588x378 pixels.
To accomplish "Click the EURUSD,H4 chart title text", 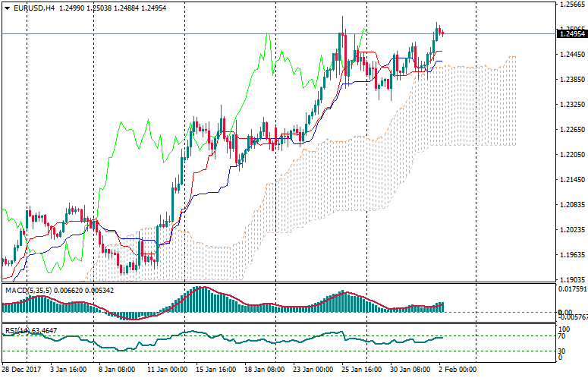I will coord(34,8).
